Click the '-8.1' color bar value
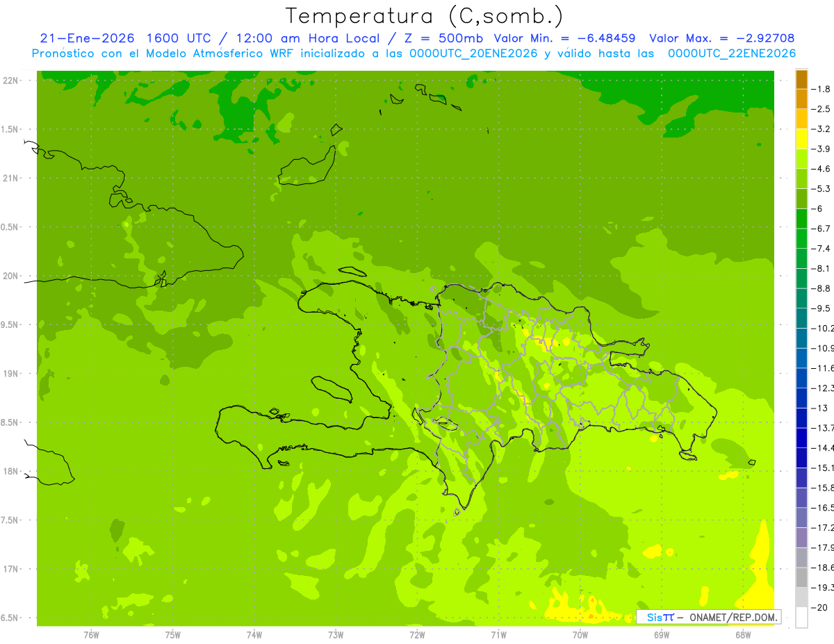The image size is (834, 644). [821, 268]
